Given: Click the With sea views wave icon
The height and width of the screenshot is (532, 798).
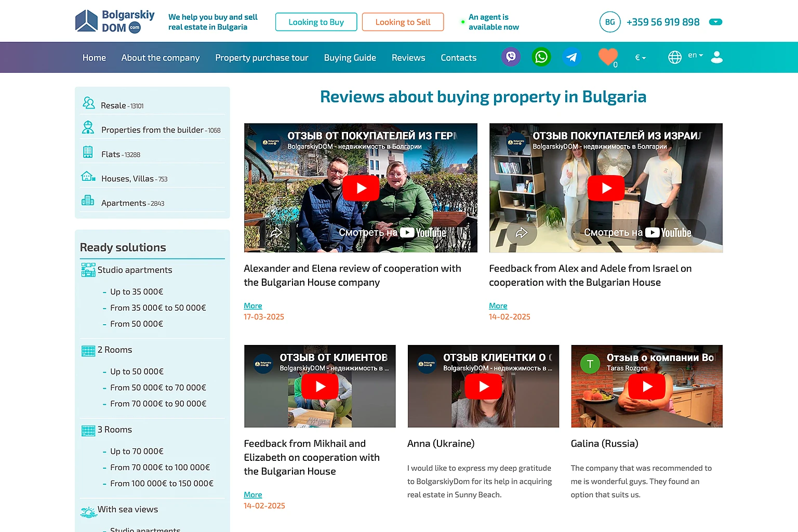Looking at the screenshot, I should (88, 512).
